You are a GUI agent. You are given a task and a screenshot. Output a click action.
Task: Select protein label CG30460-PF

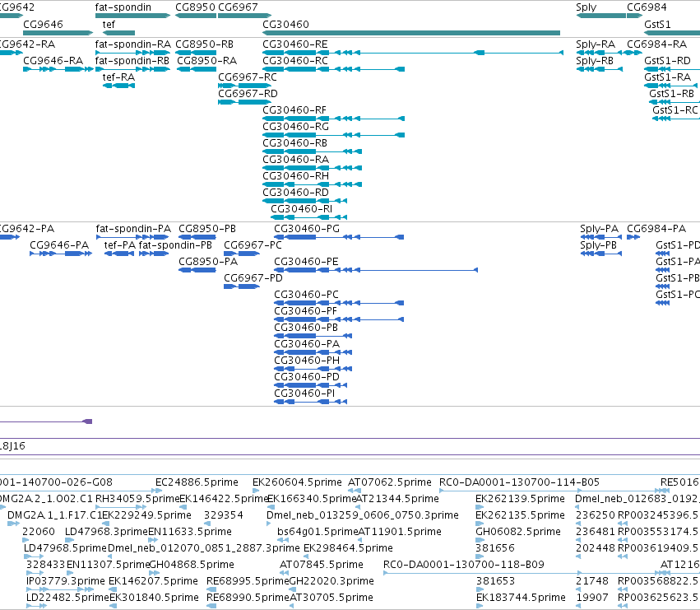click(305, 311)
